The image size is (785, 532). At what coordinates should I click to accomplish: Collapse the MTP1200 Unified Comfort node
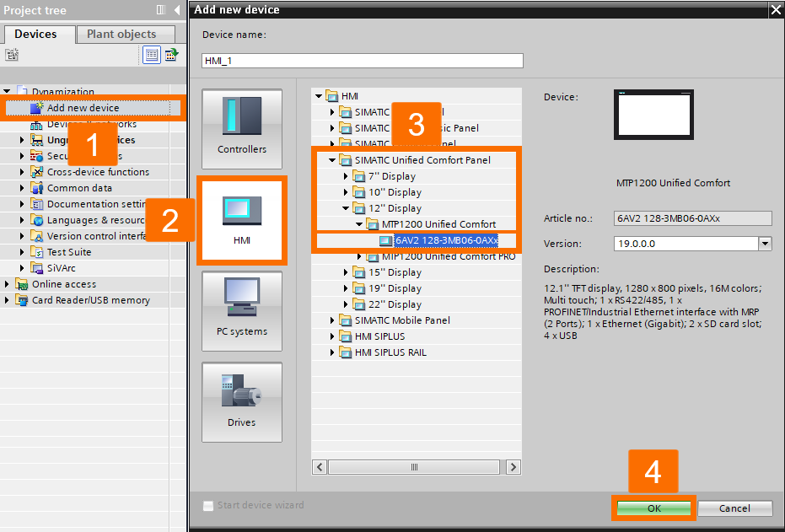point(359,224)
